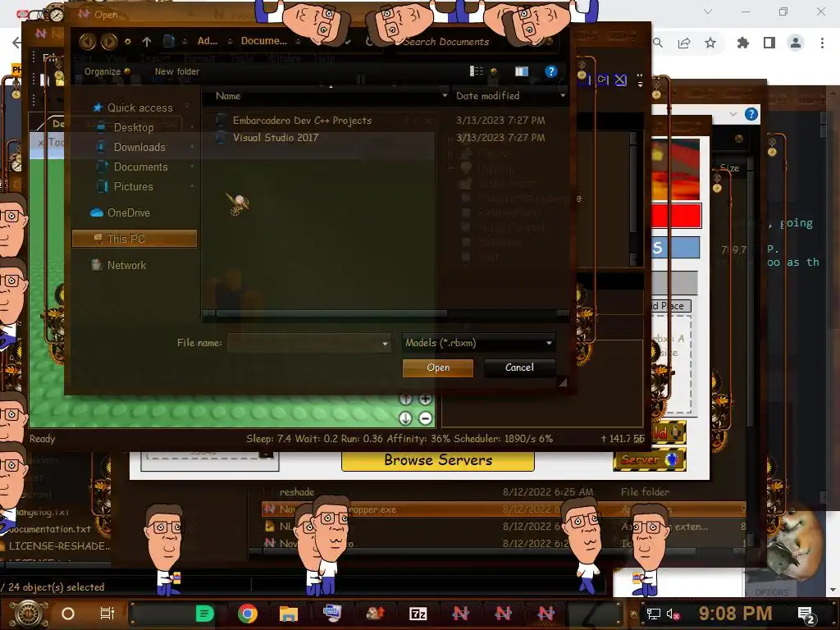The image size is (840, 630).
Task: Open the Open dialog's help icon
Action: tap(550, 71)
